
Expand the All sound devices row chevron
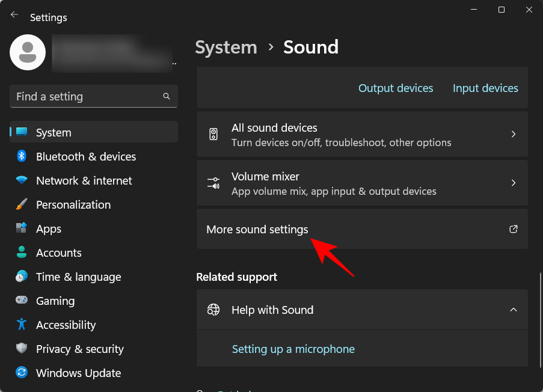513,133
